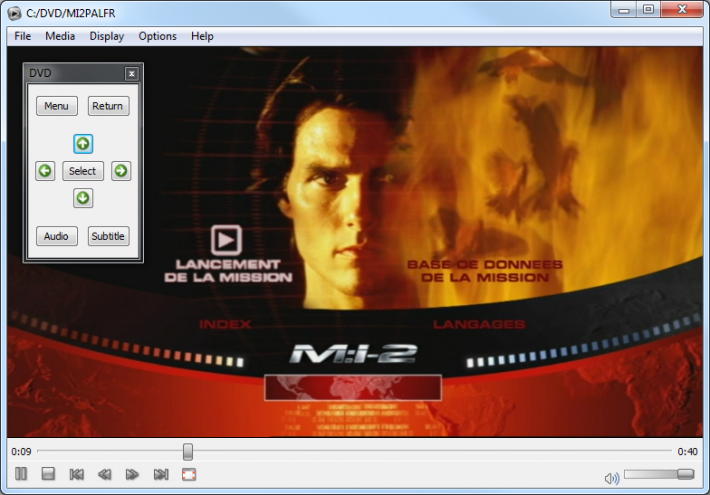This screenshot has width=710, height=495.
Task: Maximize the player window
Action: [648, 10]
